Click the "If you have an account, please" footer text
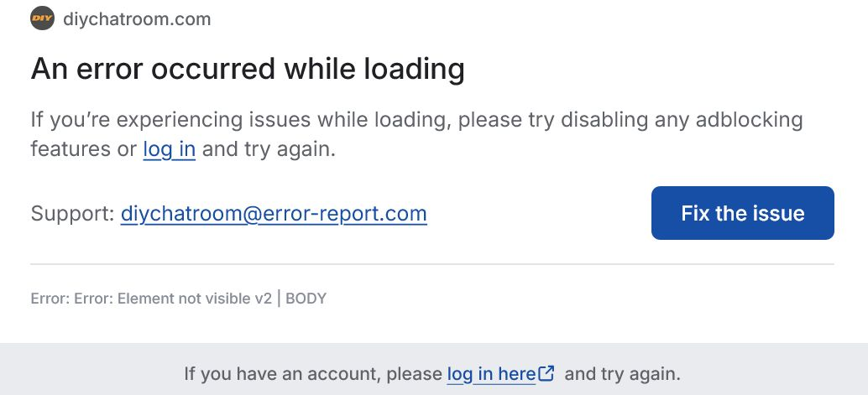This screenshot has height=395, width=868. tap(312, 373)
